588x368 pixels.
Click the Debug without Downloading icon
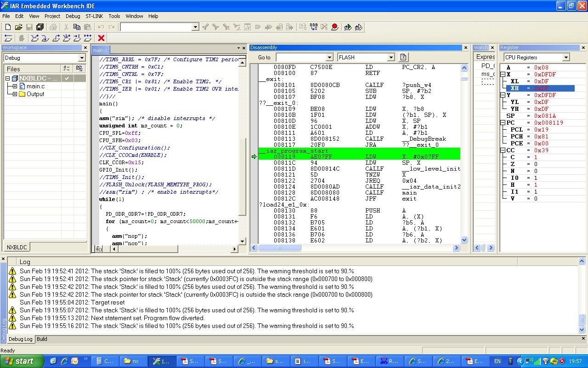click(x=359, y=27)
